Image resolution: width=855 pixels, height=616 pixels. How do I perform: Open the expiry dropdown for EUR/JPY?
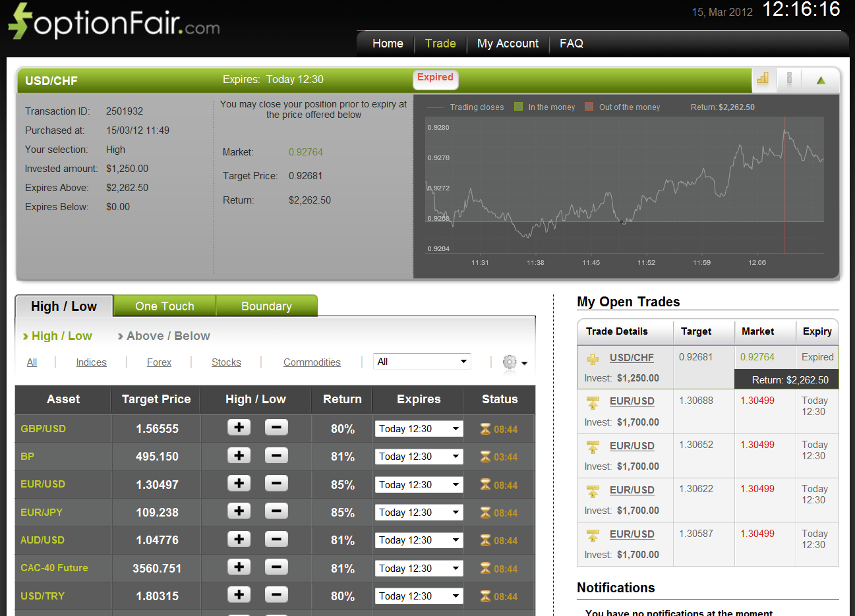[x=418, y=512]
